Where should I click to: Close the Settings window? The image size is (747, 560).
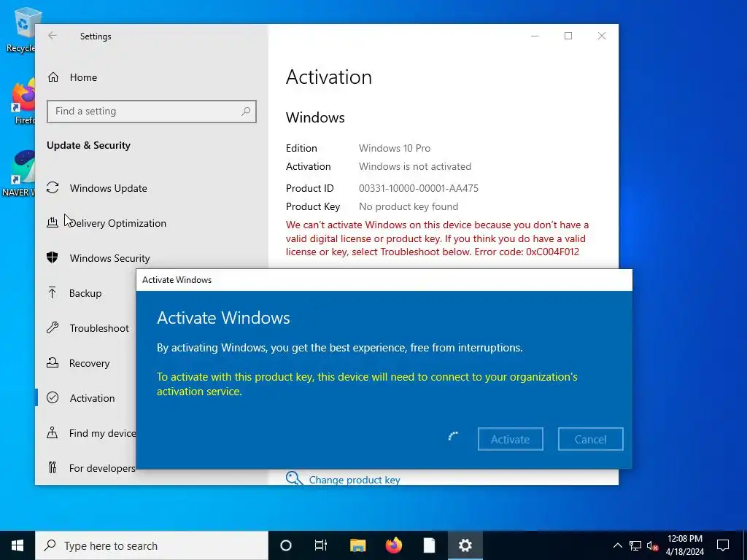pyautogui.click(x=602, y=36)
